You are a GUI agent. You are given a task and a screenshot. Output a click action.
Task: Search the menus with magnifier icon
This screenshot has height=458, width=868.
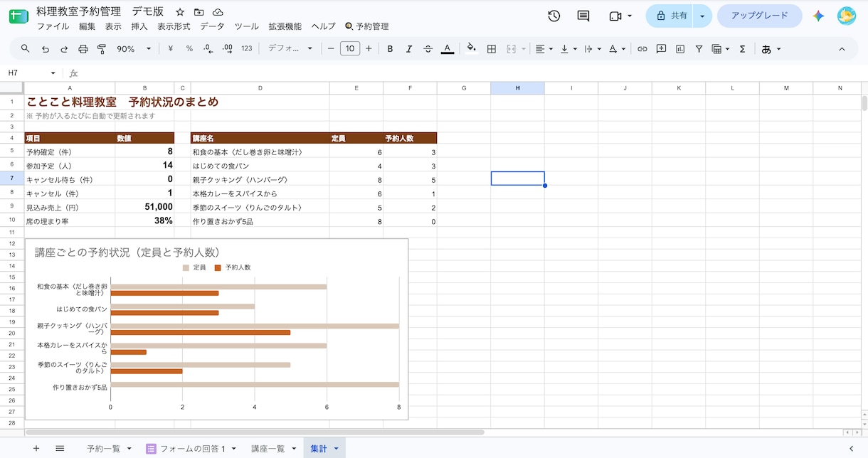pyautogui.click(x=26, y=49)
